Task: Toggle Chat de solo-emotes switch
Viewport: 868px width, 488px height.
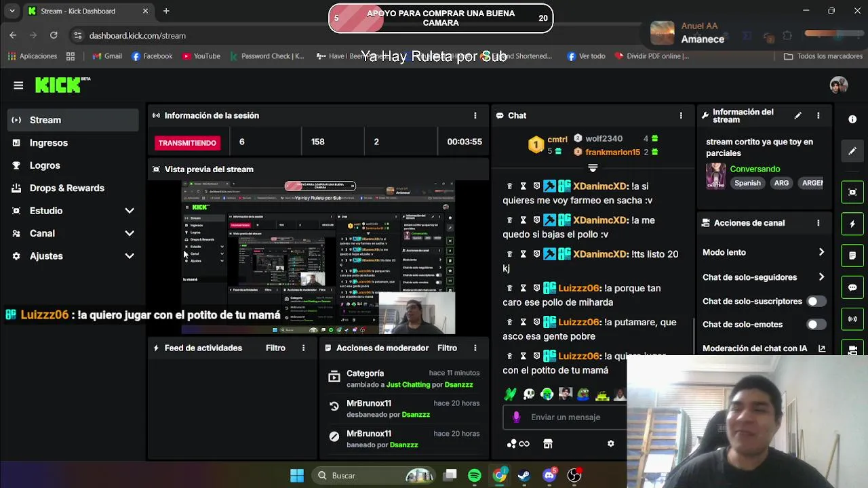Action: click(x=816, y=324)
